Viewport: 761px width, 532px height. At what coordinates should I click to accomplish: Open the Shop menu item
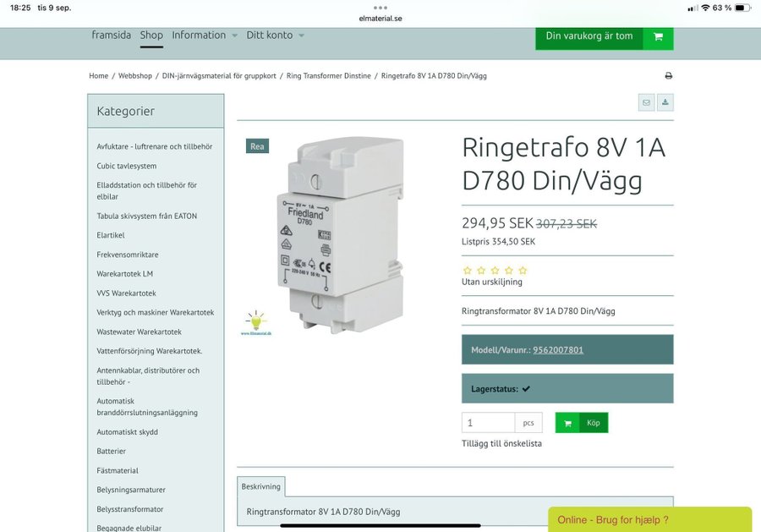151,36
